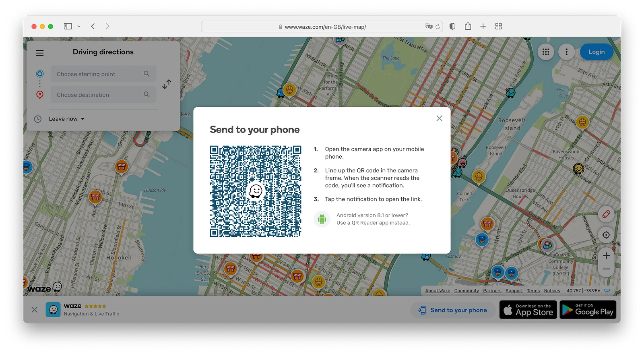Screen dimensions: 644x354
Task: Dismiss the Waze app banner
Action: point(34,310)
